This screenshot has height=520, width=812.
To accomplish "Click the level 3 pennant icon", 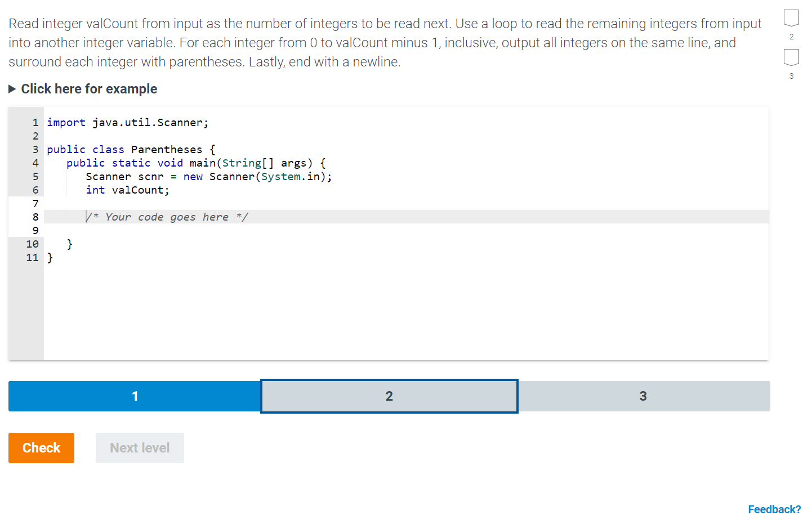I will click(x=791, y=57).
